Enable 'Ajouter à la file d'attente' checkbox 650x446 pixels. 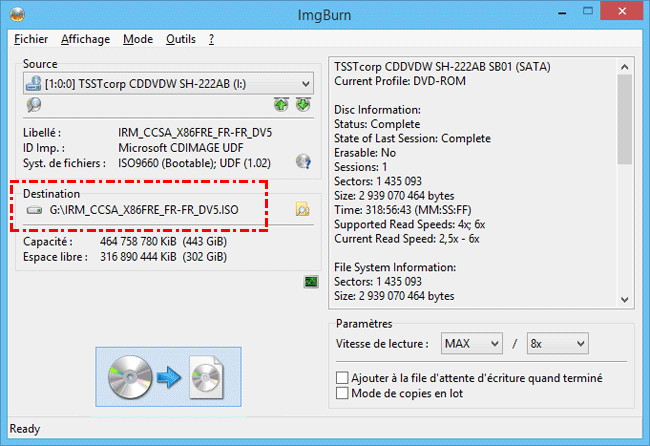[344, 378]
